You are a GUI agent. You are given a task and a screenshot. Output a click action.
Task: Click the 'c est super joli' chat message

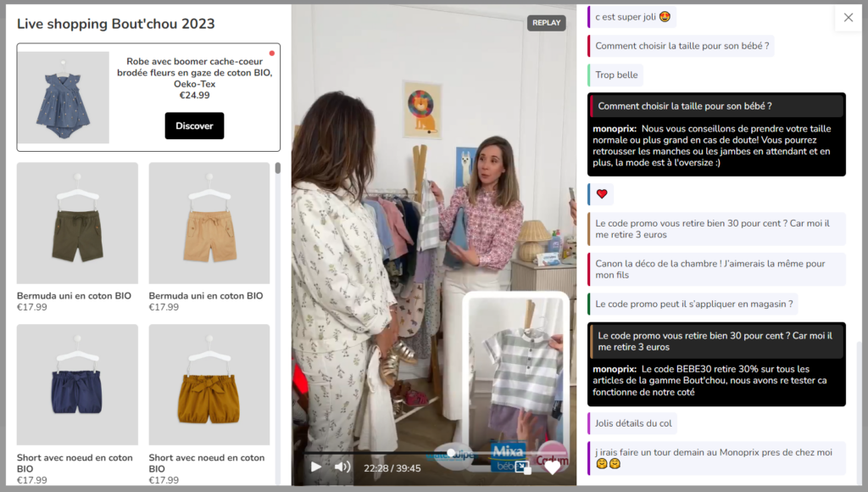(x=632, y=17)
